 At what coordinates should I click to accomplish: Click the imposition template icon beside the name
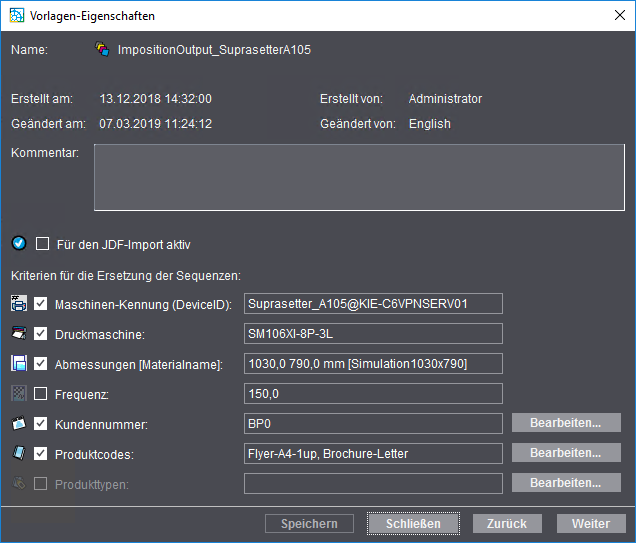[102, 49]
